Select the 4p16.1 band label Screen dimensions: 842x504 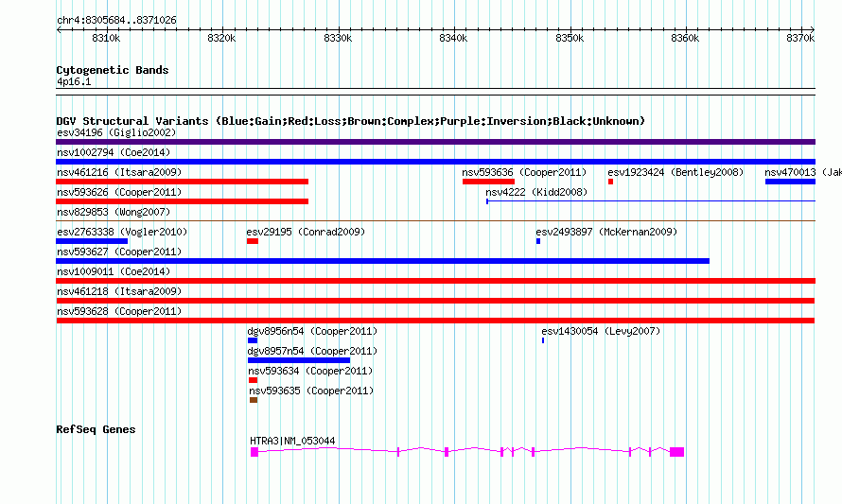click(x=74, y=82)
